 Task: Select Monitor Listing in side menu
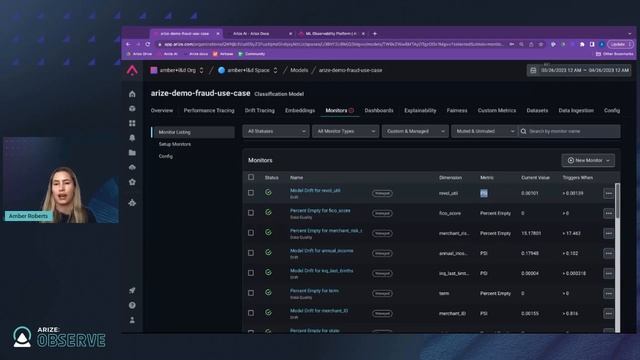click(193, 132)
